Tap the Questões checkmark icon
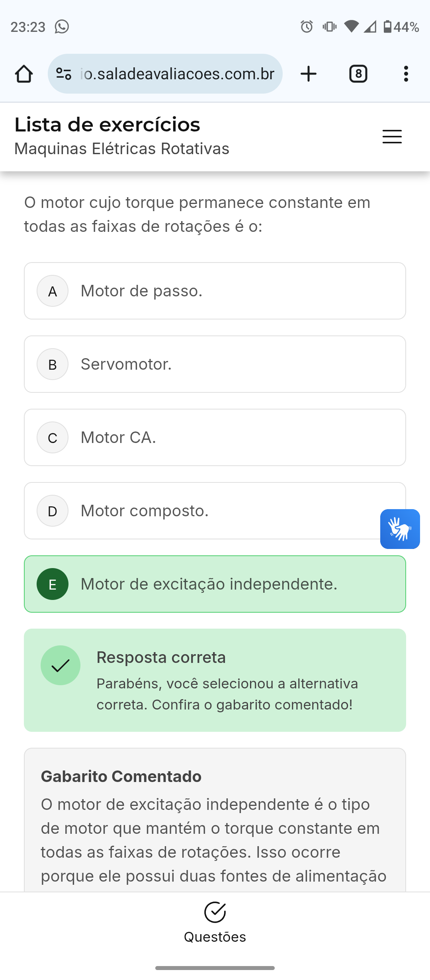This screenshot has width=430, height=980. click(x=215, y=912)
